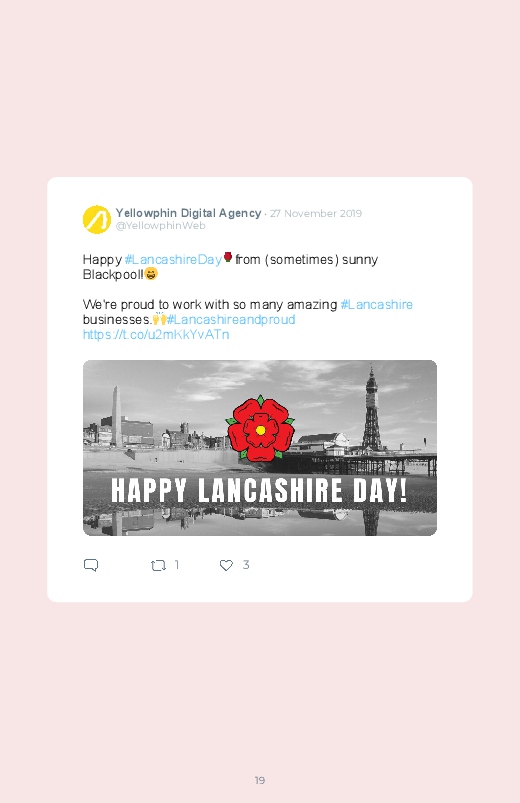Click the red Lancashire rose emblem
Screen dimensions: 520x803
coord(260,427)
